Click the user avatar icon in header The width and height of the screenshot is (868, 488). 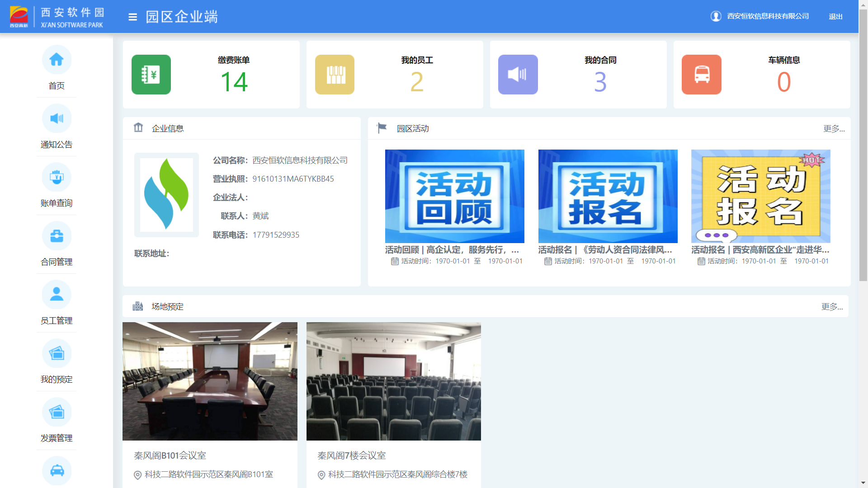[x=716, y=16]
